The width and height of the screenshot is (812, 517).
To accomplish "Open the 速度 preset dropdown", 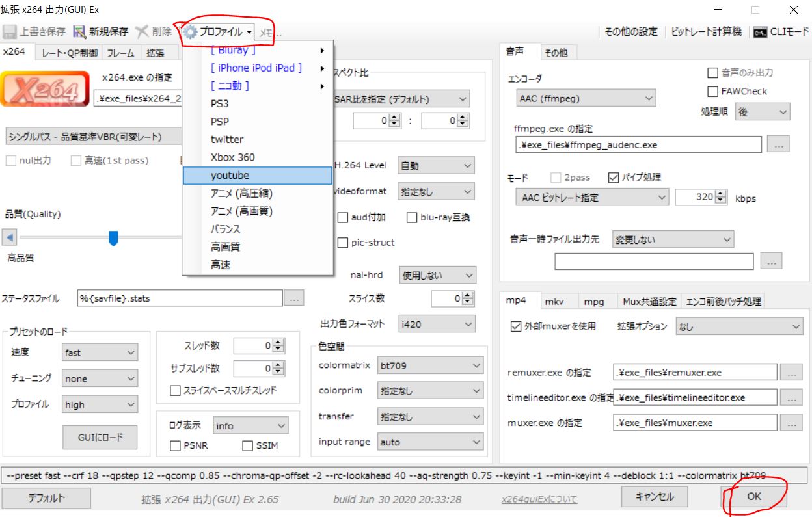I will 100,352.
